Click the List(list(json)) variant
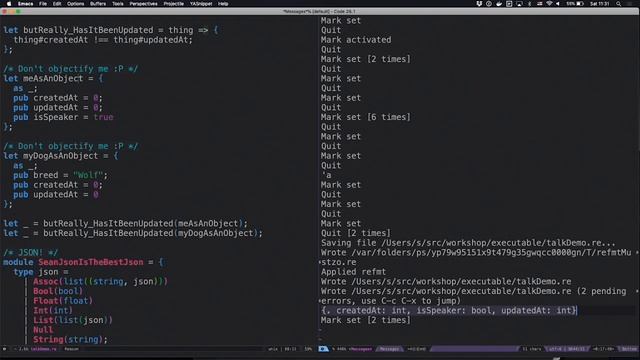 (x=73, y=320)
